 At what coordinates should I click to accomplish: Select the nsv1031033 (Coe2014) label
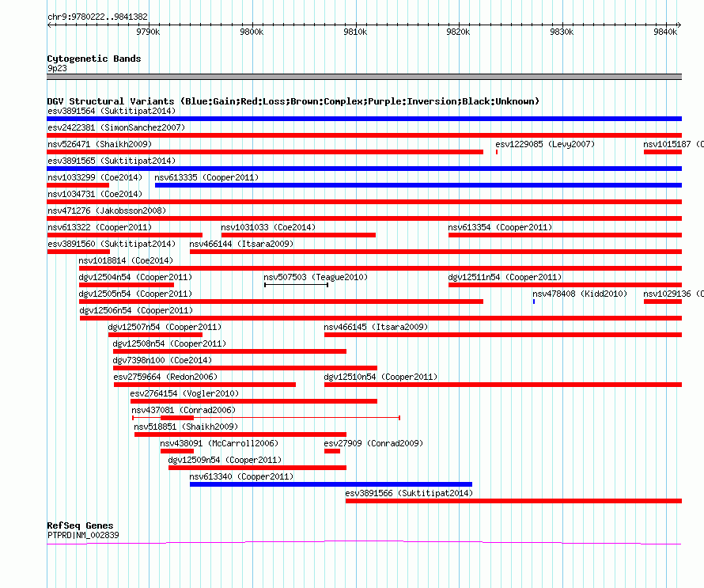268,227
